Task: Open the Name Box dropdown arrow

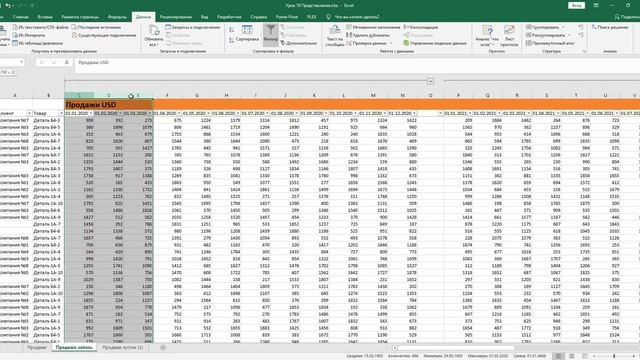Action: pos(21,62)
